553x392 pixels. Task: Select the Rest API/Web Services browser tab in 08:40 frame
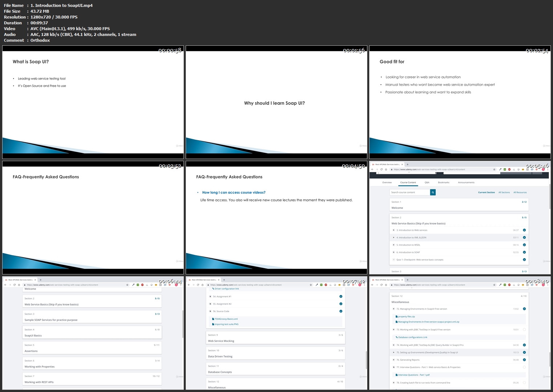(x=387, y=280)
